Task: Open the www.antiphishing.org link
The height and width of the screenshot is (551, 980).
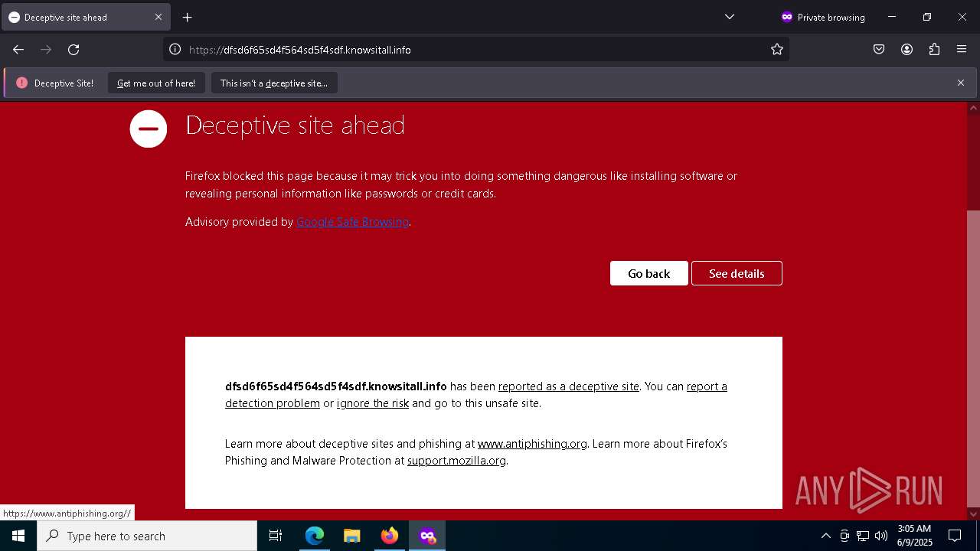Action: click(532, 444)
